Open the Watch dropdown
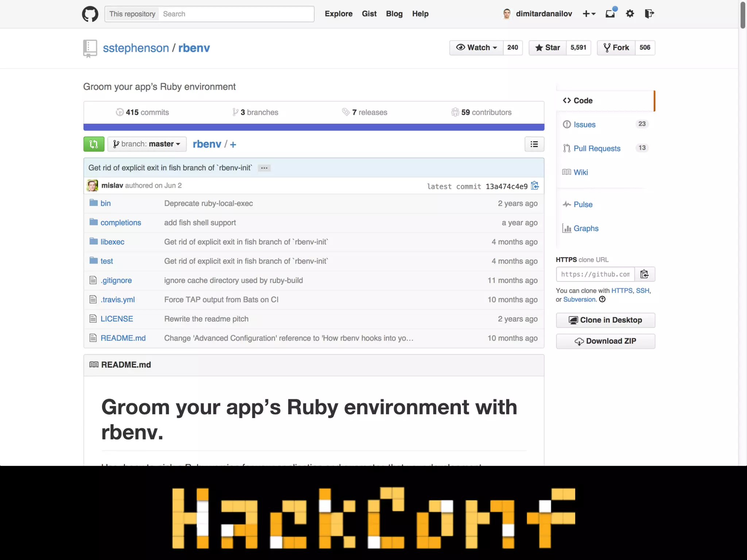The width and height of the screenshot is (747, 560). tap(476, 48)
